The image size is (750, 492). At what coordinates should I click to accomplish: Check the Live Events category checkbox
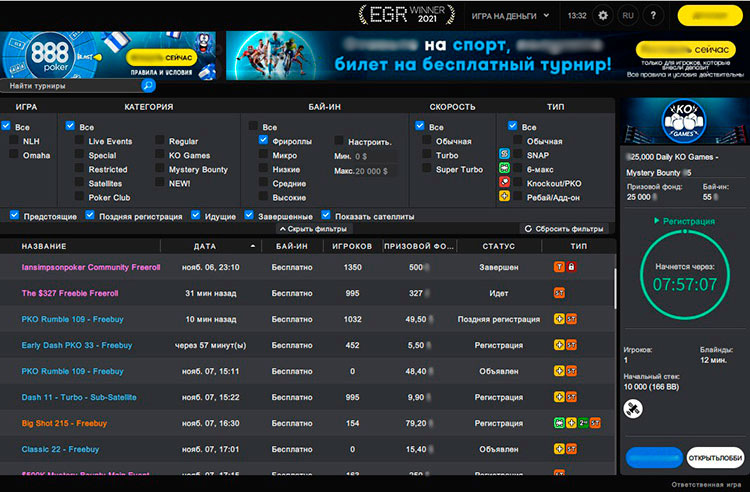pyautogui.click(x=79, y=140)
